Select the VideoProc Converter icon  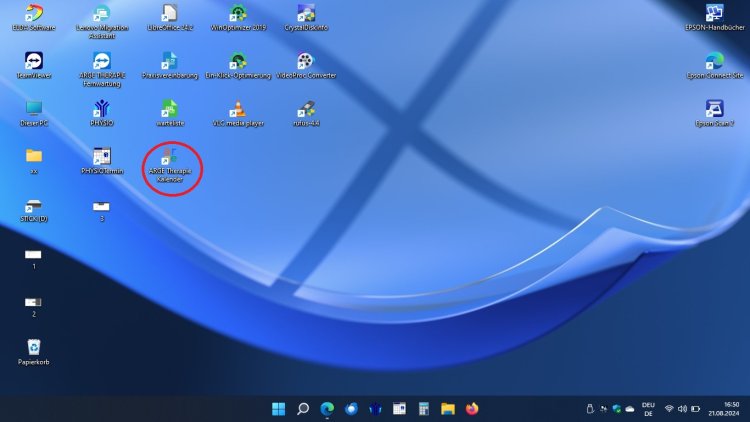pyautogui.click(x=306, y=66)
